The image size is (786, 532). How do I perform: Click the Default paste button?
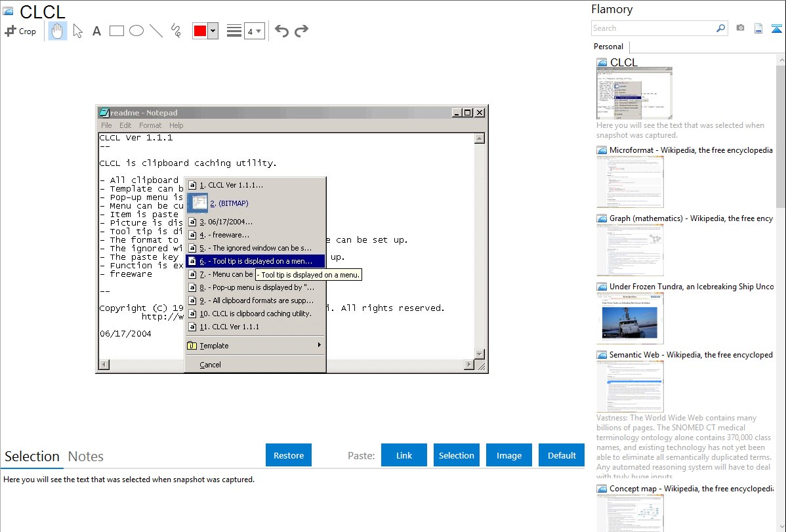tap(562, 455)
